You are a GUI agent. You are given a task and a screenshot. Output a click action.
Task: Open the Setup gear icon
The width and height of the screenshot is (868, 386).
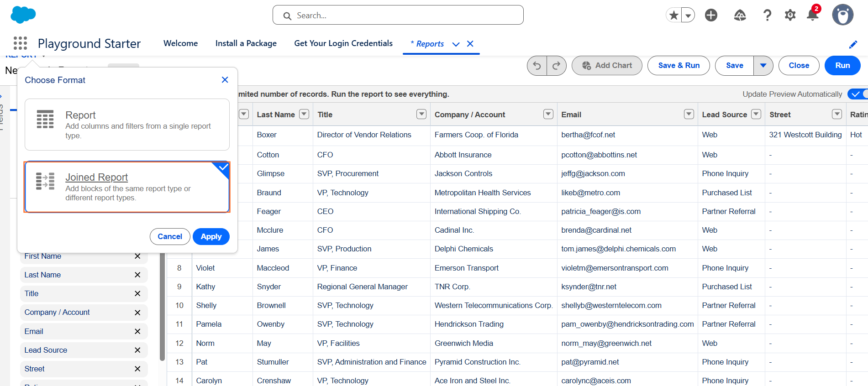[790, 16]
